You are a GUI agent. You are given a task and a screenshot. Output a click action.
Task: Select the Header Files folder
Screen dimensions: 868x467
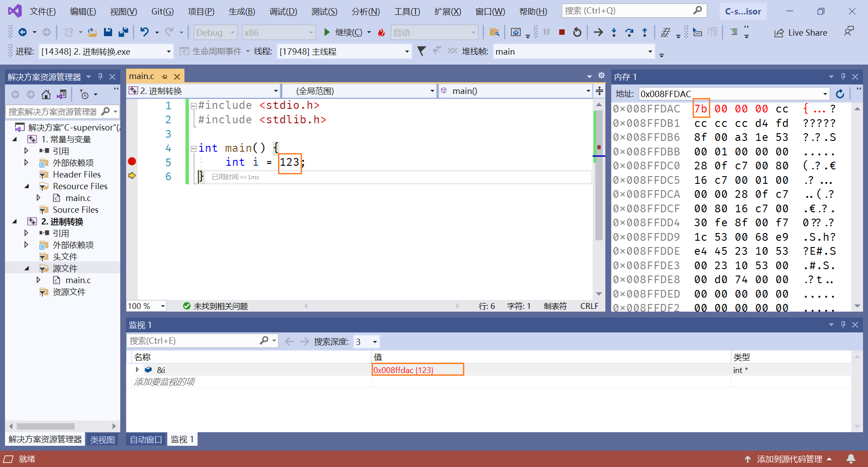pos(76,174)
